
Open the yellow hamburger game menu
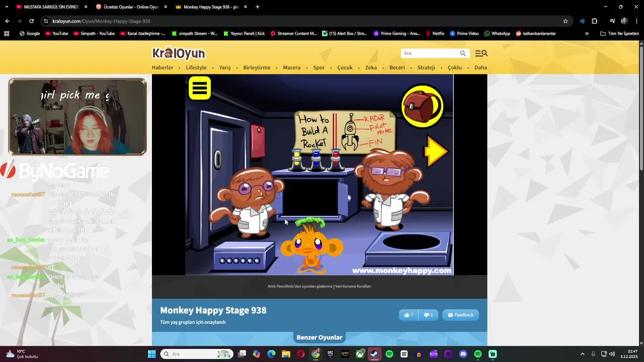200,88
